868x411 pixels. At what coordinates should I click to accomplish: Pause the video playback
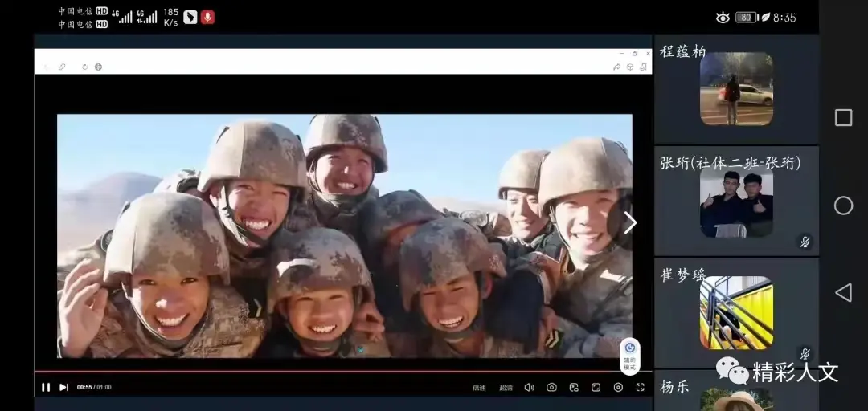[x=46, y=387]
